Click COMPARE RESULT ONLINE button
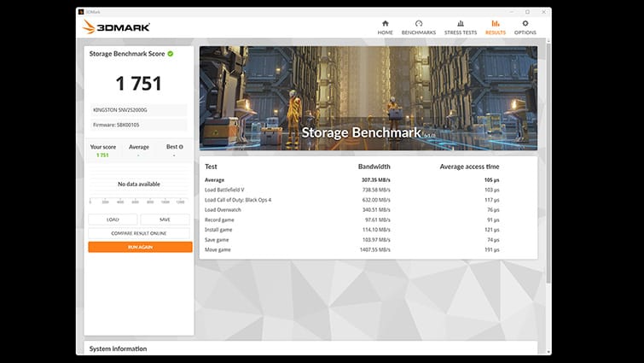This screenshot has height=363, width=644. click(139, 233)
